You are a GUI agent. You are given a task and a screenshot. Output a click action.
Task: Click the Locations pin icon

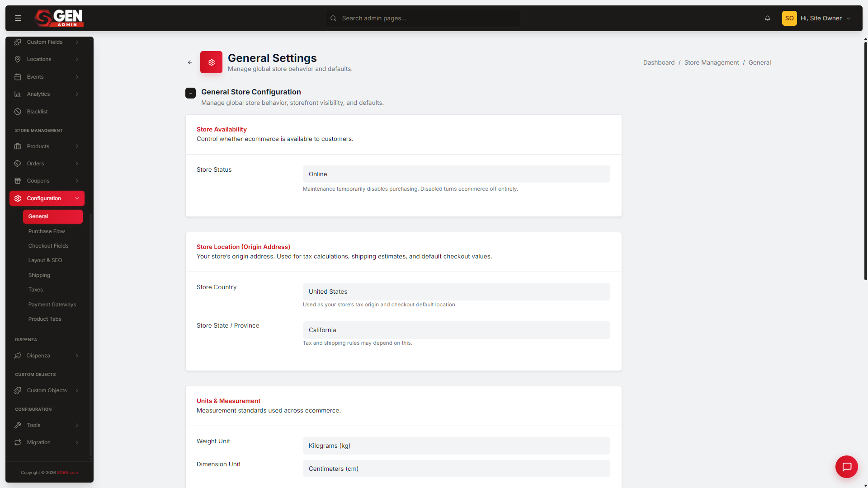point(18,59)
